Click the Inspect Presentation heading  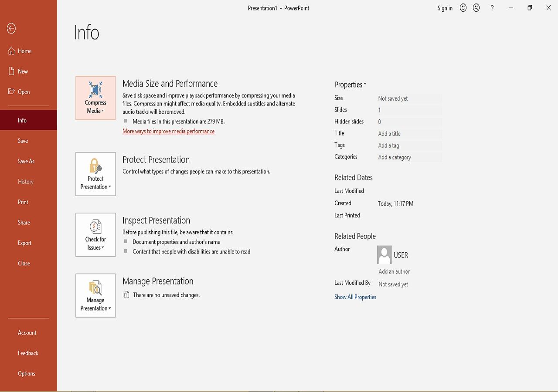coord(156,220)
